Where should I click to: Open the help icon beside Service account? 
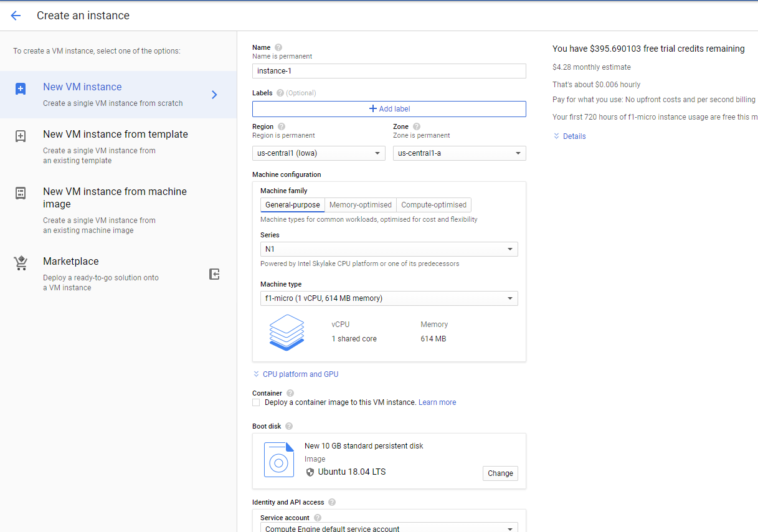click(318, 518)
